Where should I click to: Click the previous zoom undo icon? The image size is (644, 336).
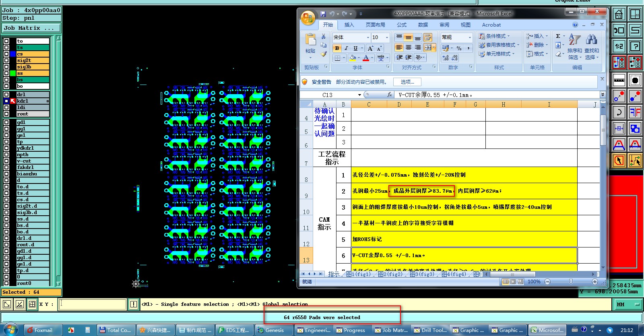tap(619, 30)
